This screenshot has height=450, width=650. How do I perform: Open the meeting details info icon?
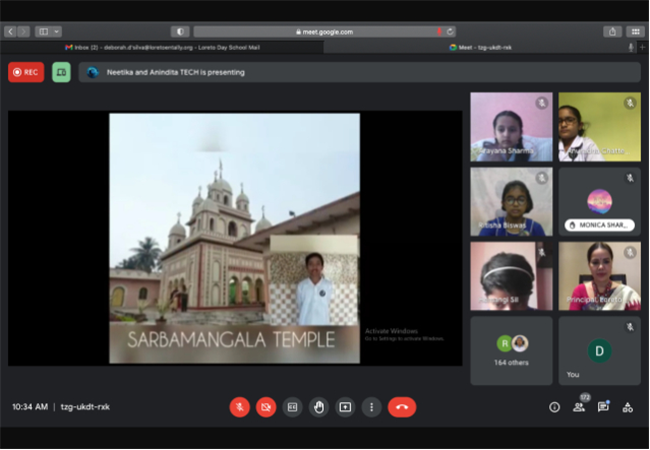(554, 407)
